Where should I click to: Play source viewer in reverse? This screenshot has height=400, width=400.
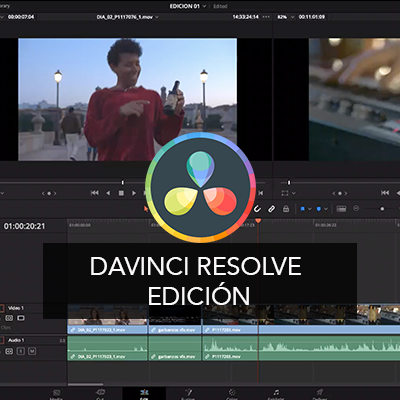click(x=108, y=193)
